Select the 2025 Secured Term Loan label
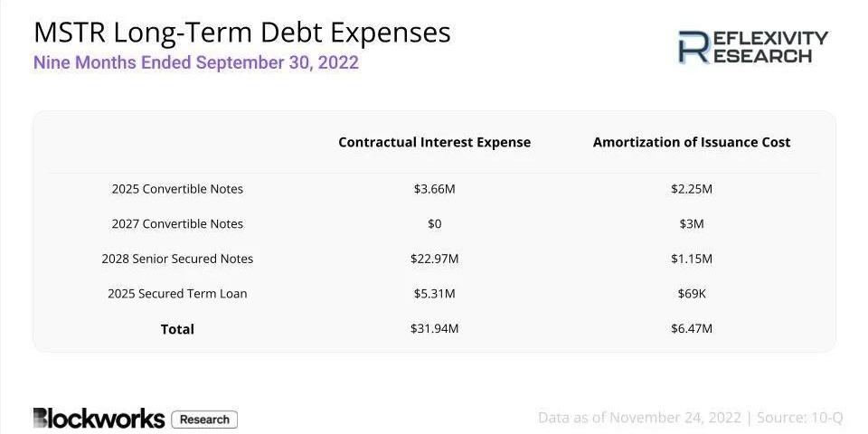 [177, 293]
